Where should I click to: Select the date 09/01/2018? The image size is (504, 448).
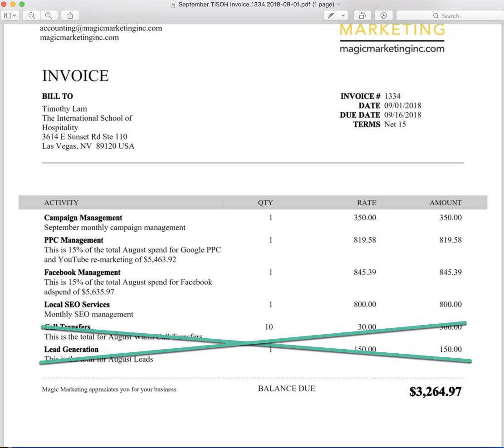(x=403, y=105)
